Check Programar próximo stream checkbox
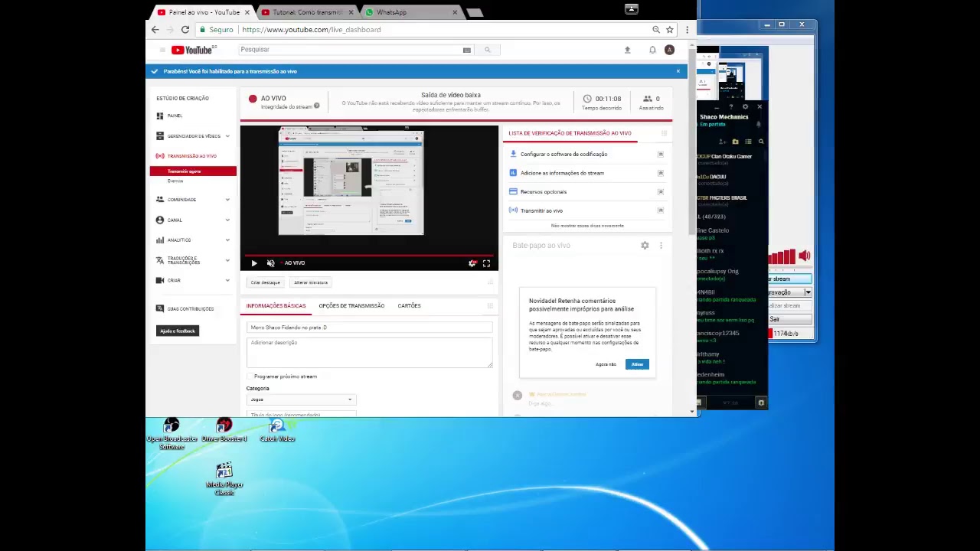This screenshot has width=980, height=551. pyautogui.click(x=250, y=377)
